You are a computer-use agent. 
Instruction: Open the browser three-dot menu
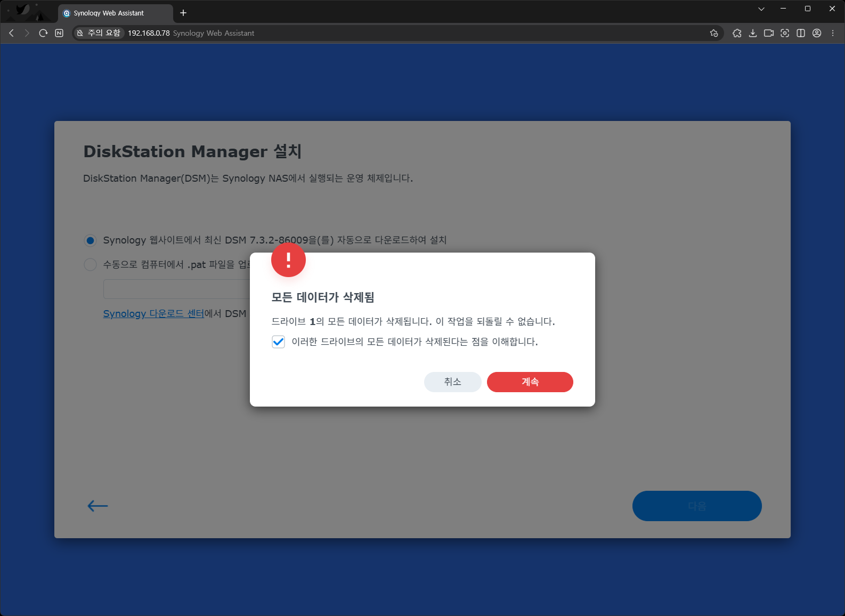click(x=833, y=33)
